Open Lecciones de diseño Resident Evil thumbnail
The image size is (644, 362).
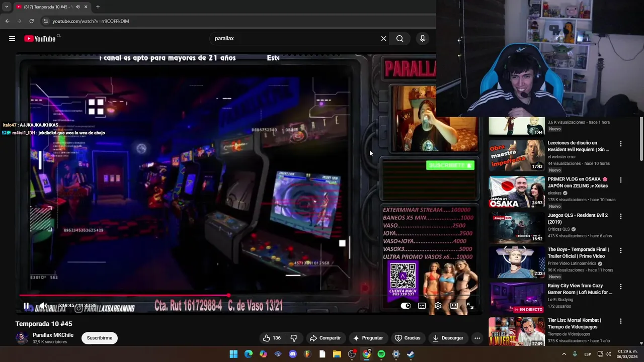click(x=517, y=155)
